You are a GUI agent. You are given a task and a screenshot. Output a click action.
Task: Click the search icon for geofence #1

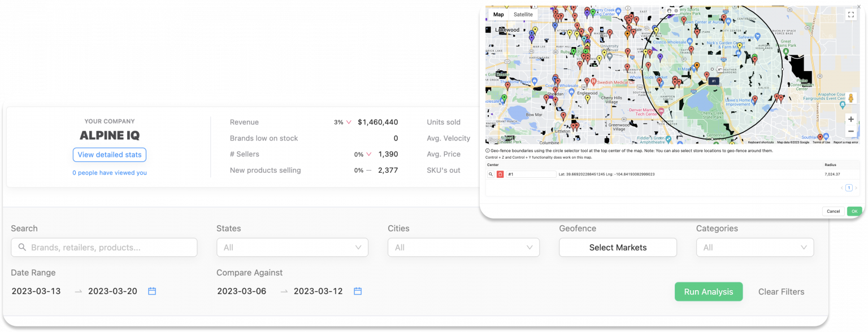(x=491, y=174)
